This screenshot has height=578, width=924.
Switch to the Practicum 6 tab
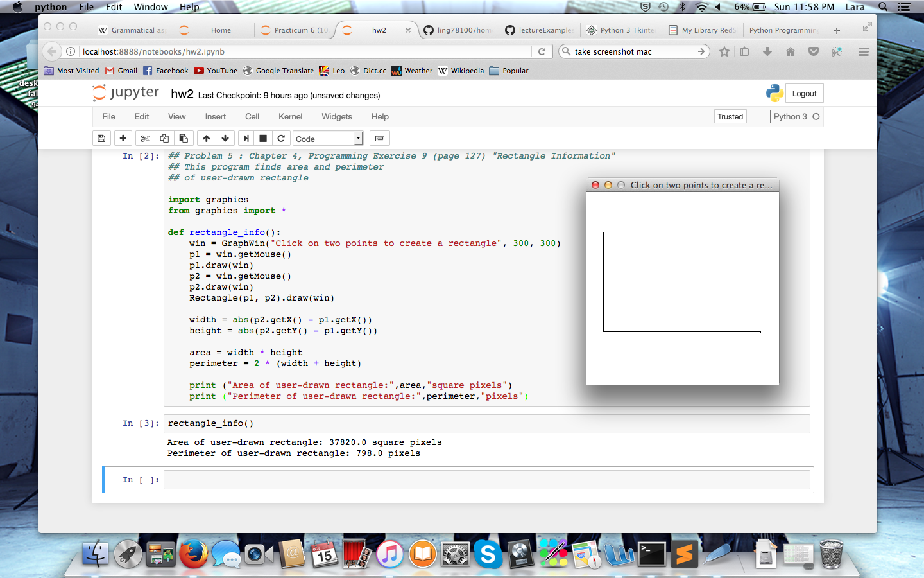[x=295, y=30]
